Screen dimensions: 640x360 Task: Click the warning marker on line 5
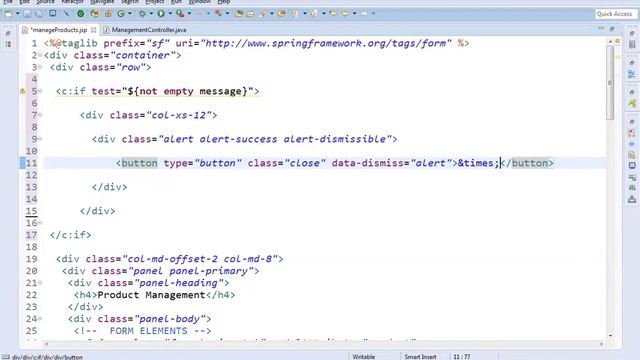point(22,91)
